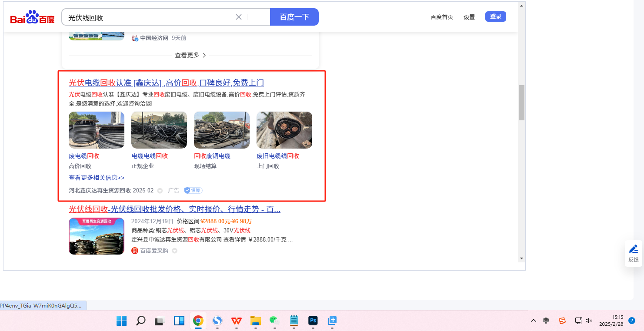644x331 pixels.
Task: Open 设置 in the Baidu header
Action: pyautogui.click(x=469, y=17)
